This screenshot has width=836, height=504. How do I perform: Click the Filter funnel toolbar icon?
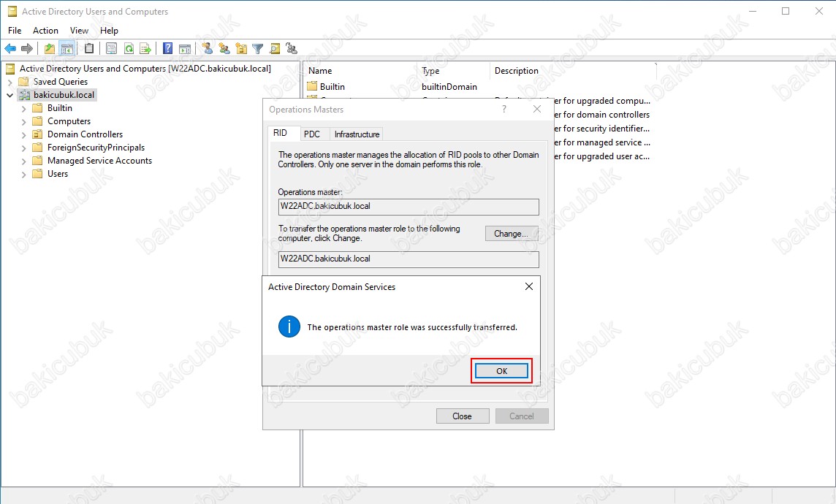257,48
